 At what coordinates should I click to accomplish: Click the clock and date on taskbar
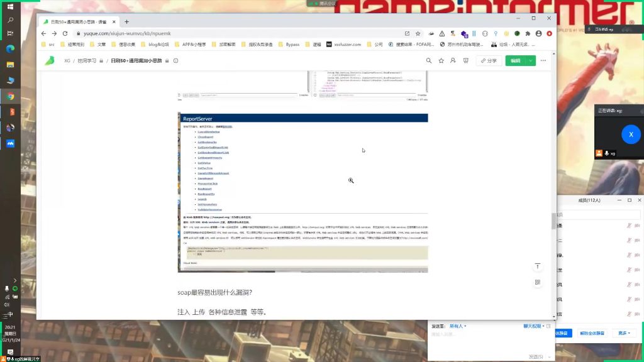10,334
